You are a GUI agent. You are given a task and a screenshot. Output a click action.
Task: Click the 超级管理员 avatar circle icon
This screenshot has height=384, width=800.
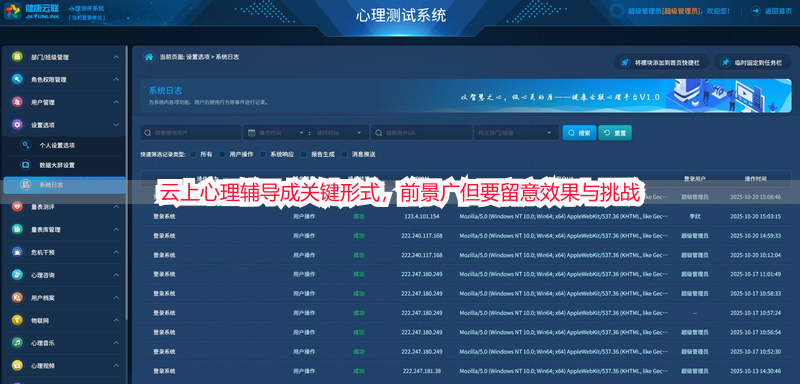click(x=617, y=11)
